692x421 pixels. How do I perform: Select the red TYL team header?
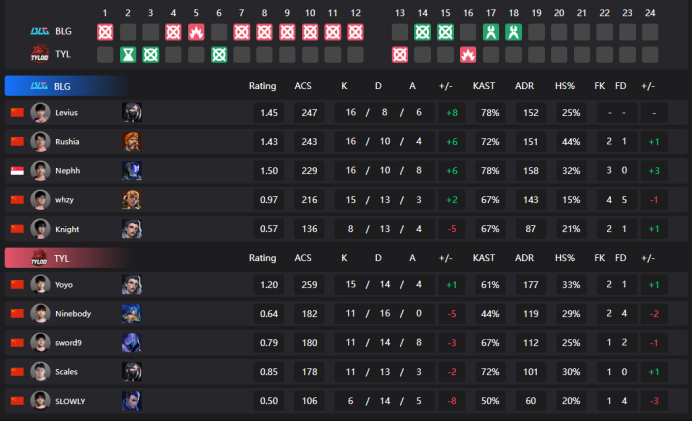tap(67, 258)
